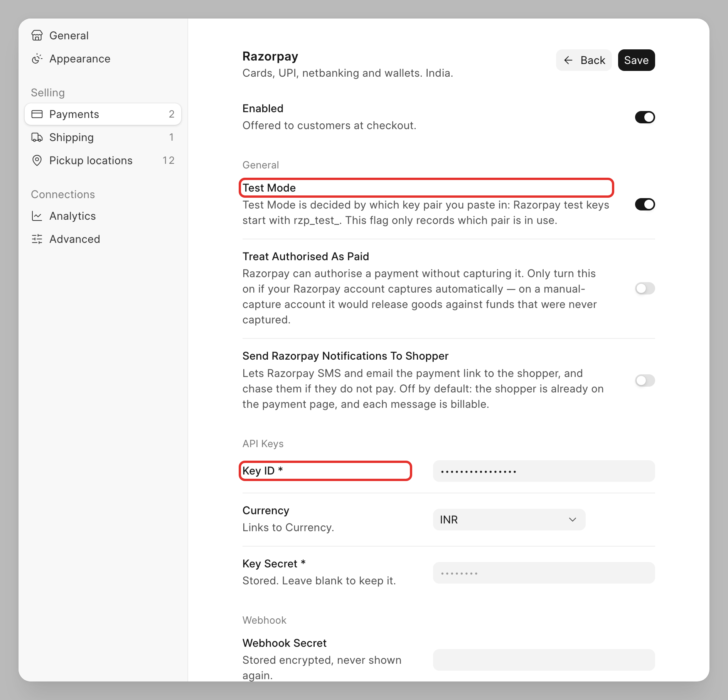The image size is (728, 700).
Task: Open the General settings section
Action: (103, 35)
